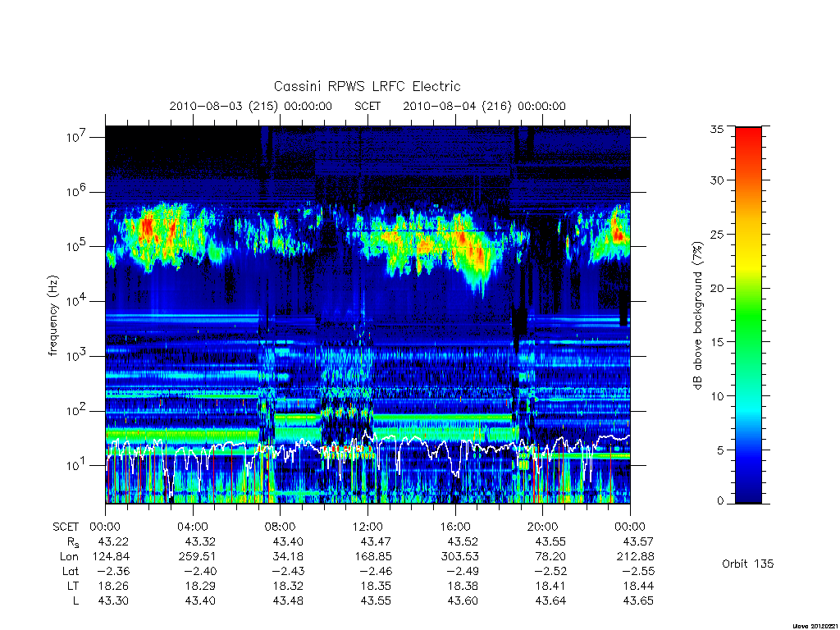Image resolution: width=840 pixels, height=630 pixels.
Task: Click the Lat row label
Action: pos(71,571)
